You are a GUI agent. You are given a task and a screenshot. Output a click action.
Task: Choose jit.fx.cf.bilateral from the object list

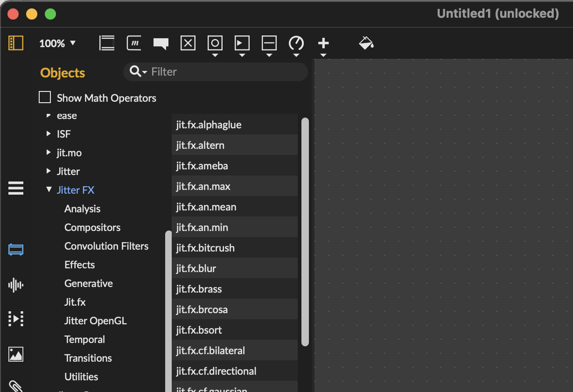(x=210, y=350)
